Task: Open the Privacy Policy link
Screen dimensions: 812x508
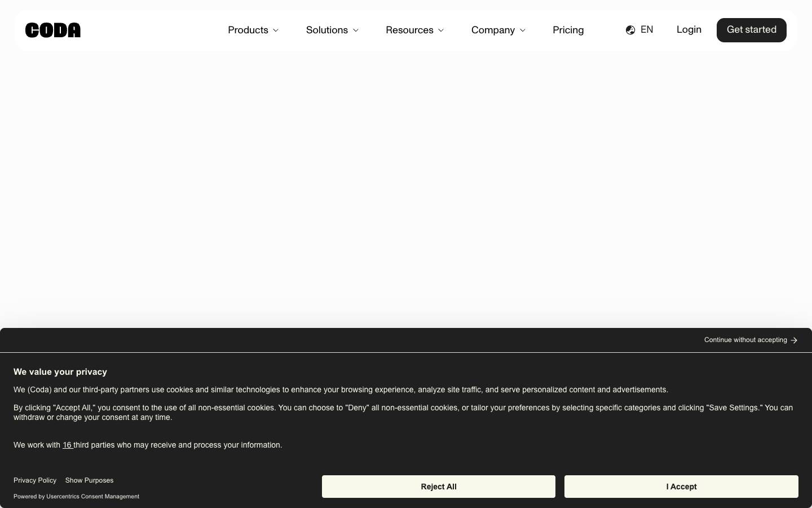Action: 35,480
